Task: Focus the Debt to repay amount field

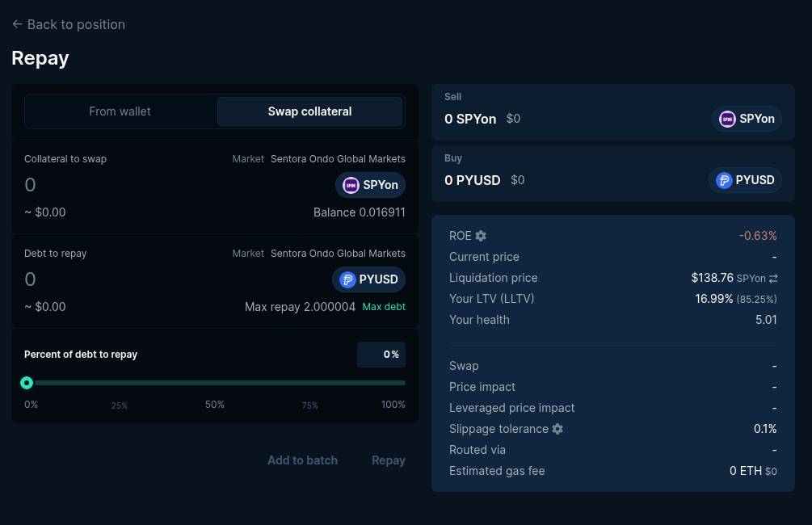Action: (x=162, y=279)
